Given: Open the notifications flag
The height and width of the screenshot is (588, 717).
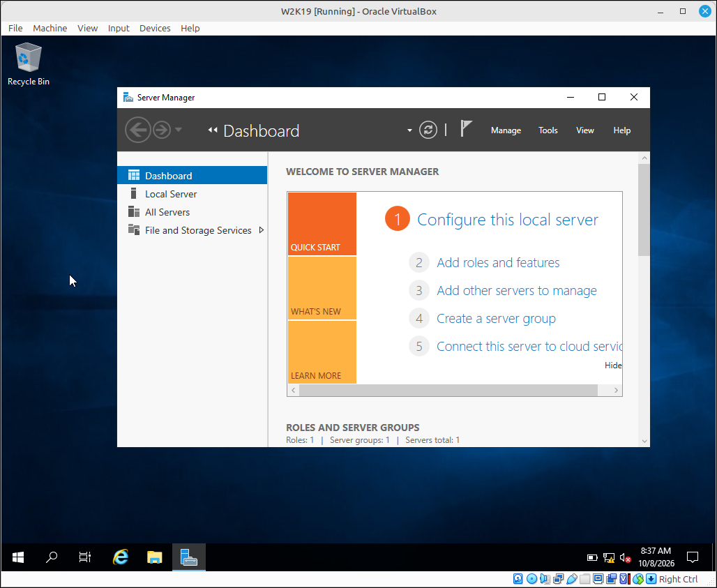Looking at the screenshot, I should [466, 128].
